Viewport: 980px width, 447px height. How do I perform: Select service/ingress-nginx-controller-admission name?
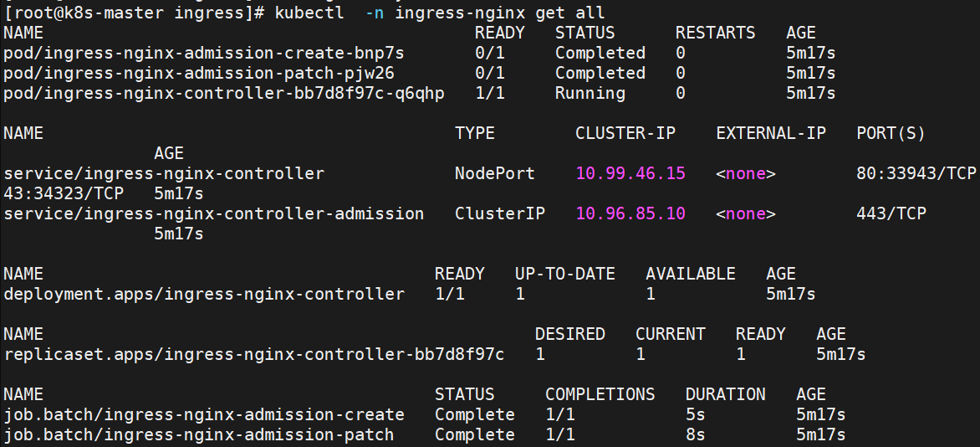tap(214, 213)
